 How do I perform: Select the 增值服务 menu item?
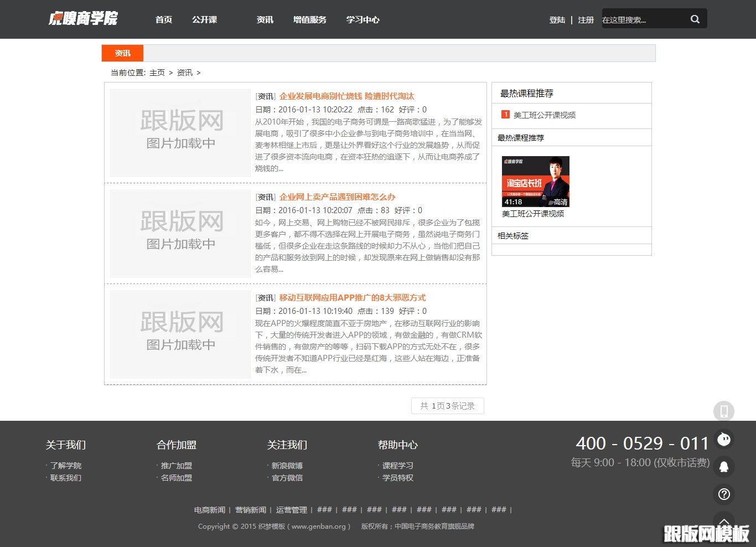(x=309, y=19)
